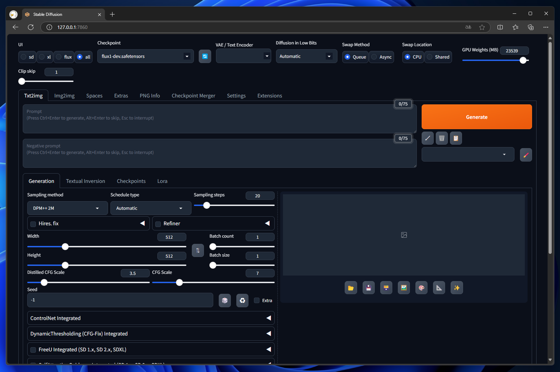The height and width of the screenshot is (372, 560).
Task: Click the sparkle upscale icon below preview
Action: 456,288
